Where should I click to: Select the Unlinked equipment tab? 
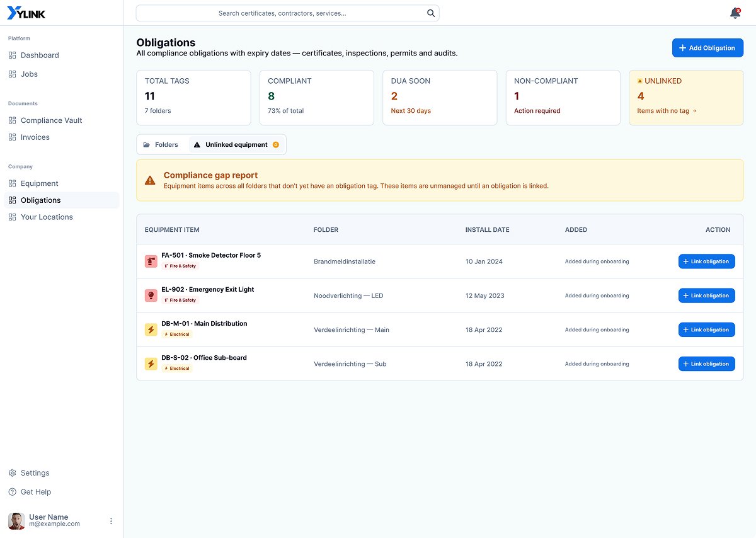(237, 145)
